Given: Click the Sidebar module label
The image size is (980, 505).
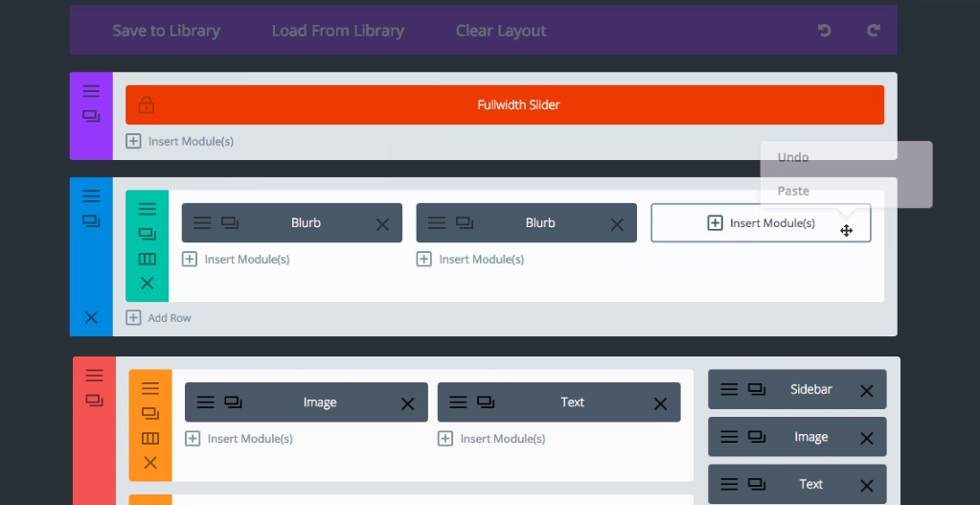Looking at the screenshot, I should 811,389.
